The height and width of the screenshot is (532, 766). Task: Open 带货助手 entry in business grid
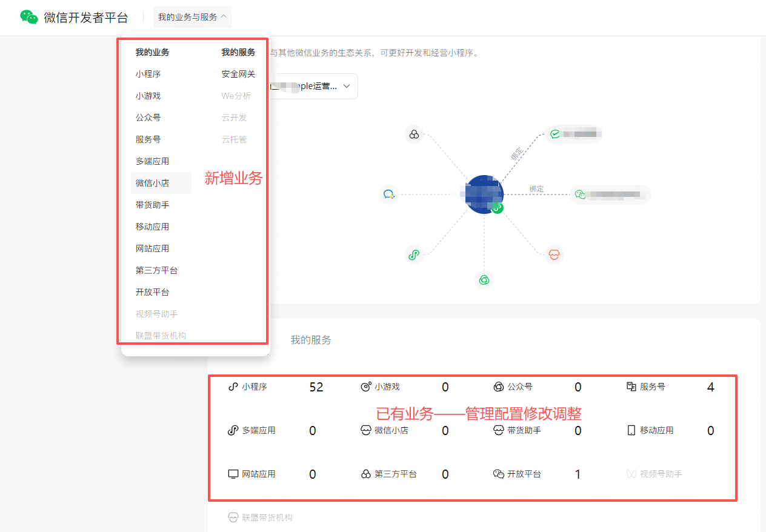[x=524, y=430]
